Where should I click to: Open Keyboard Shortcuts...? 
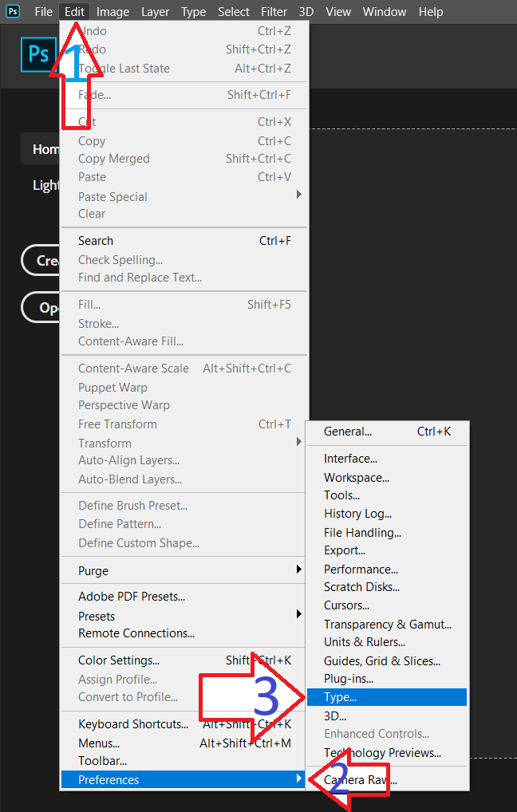tap(184, 724)
